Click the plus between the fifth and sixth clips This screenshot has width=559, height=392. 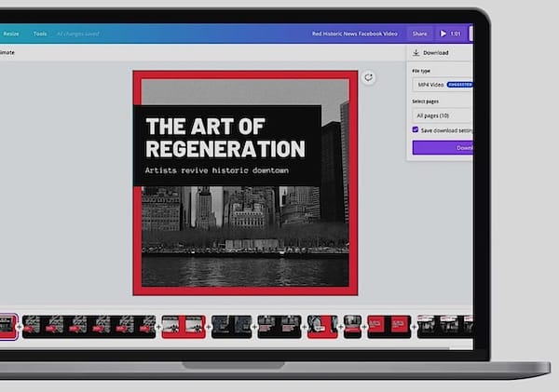pos(304,327)
